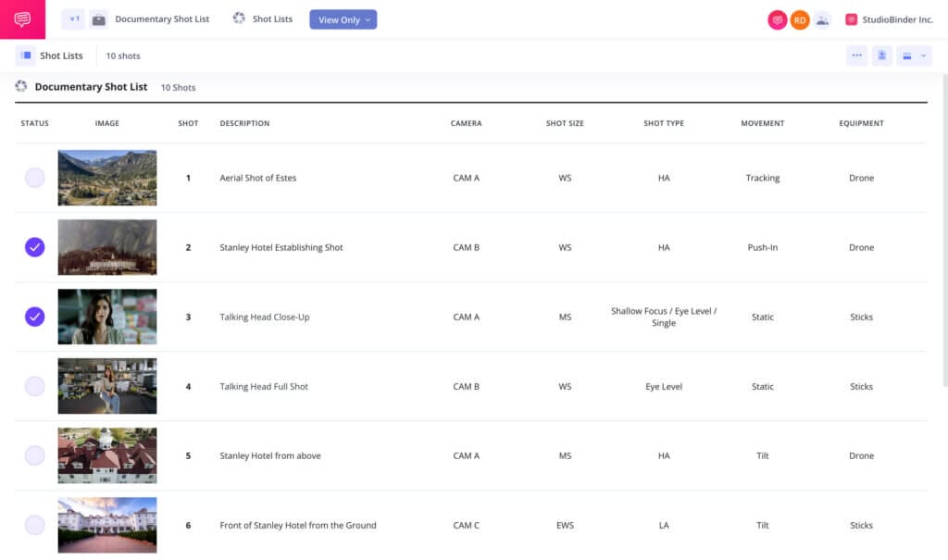Mark shot 1 status circle as complete
Viewport: 948px width, 560px height.
pyautogui.click(x=34, y=177)
